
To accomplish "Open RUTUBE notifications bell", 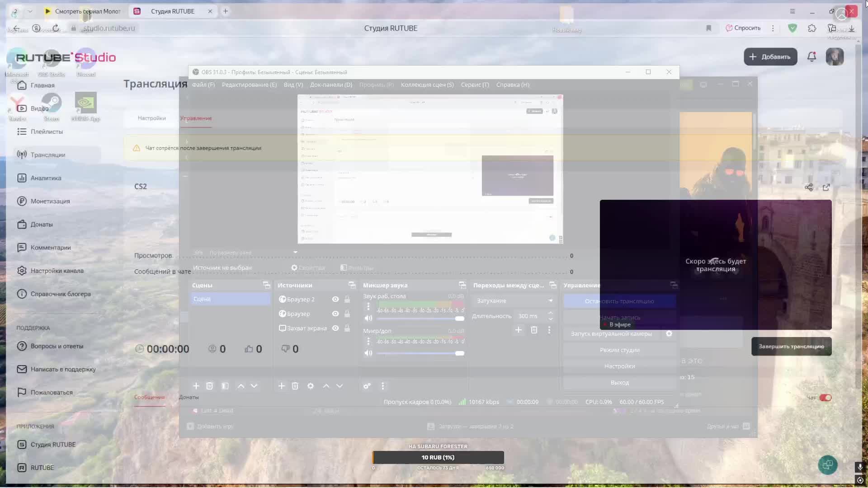I will tap(811, 57).
